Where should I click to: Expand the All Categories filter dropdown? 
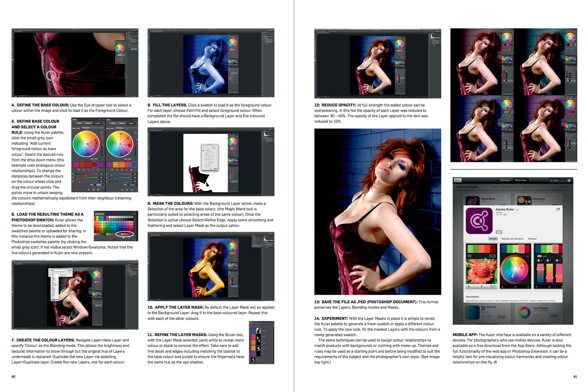pos(510,187)
